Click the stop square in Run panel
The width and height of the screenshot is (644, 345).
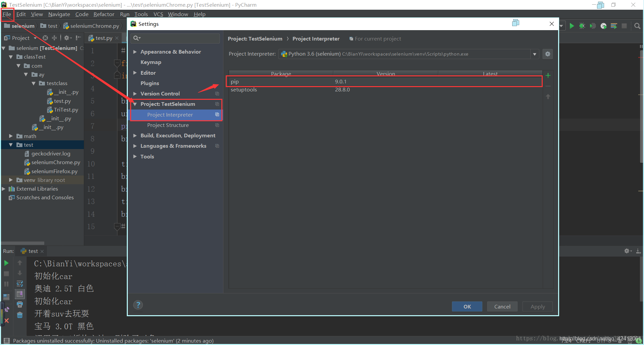tap(6, 274)
